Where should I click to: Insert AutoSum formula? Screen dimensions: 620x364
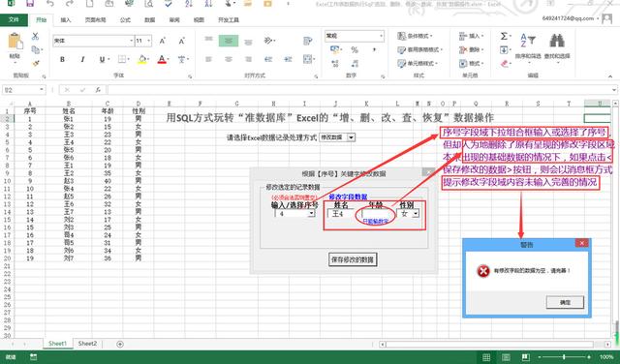click(x=505, y=37)
